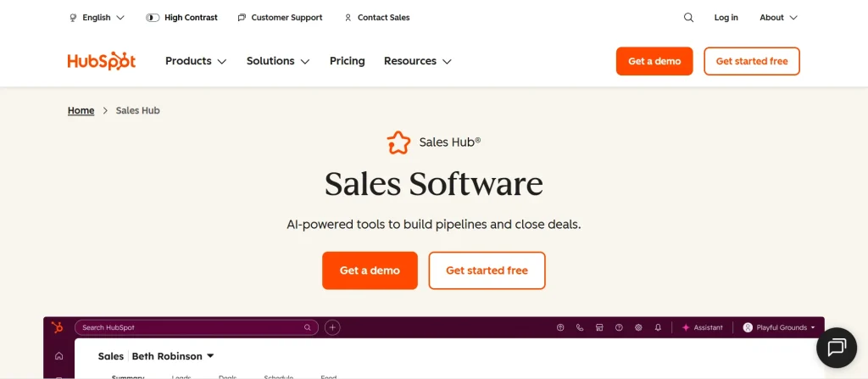Click the phone calling icon in preview
This screenshot has height=379, width=868.
pos(580,327)
